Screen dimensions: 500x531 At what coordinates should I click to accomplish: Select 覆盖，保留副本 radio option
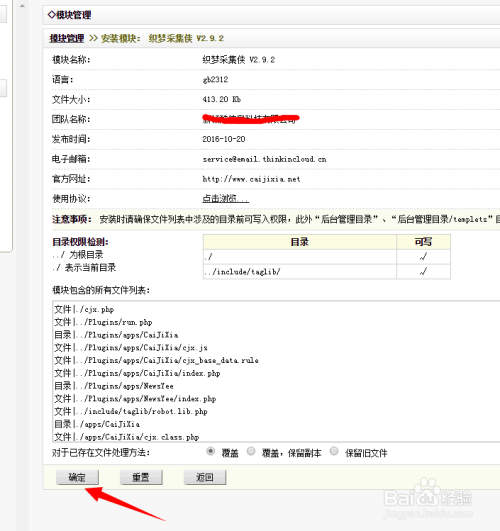[x=251, y=451]
